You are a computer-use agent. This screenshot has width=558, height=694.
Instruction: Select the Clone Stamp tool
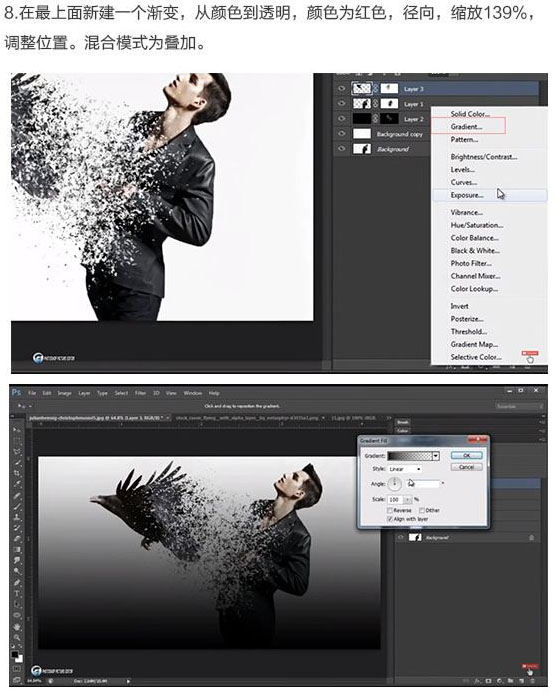[16, 517]
